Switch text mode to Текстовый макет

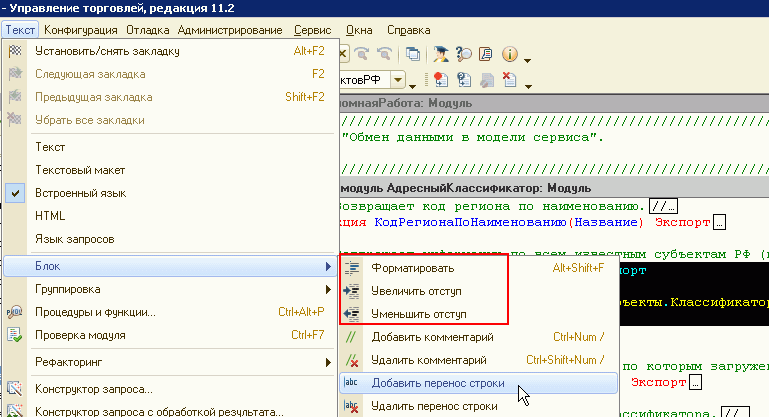pyautogui.click(x=171, y=170)
